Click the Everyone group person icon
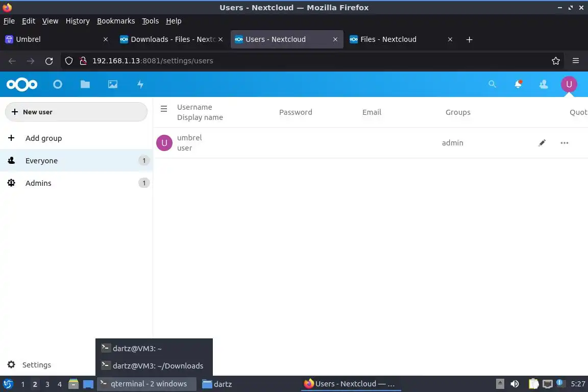Screen dimensions: 588x392 coord(11,161)
